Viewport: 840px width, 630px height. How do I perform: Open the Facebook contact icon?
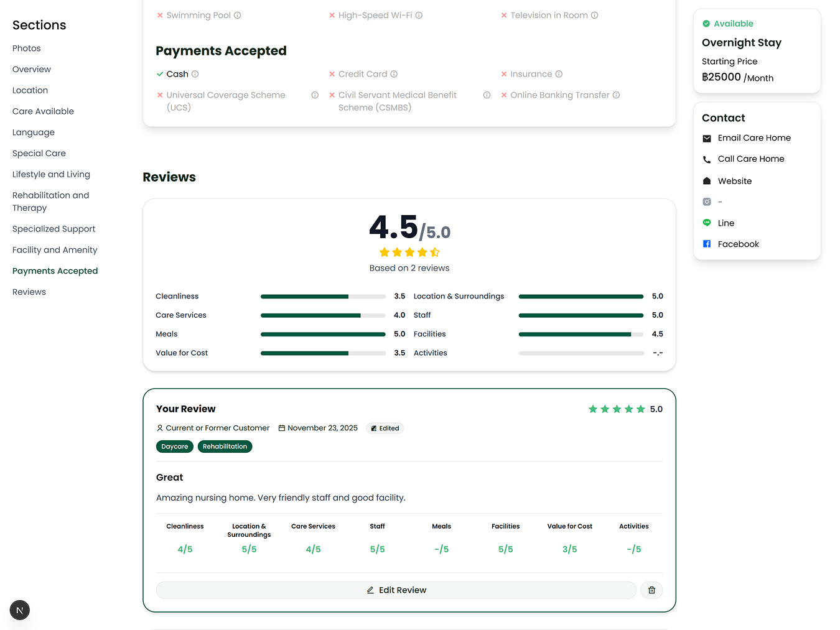tap(707, 244)
